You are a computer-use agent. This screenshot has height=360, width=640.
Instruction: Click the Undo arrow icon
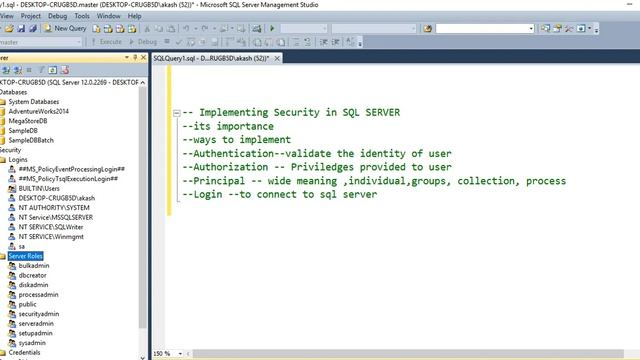tap(186, 29)
